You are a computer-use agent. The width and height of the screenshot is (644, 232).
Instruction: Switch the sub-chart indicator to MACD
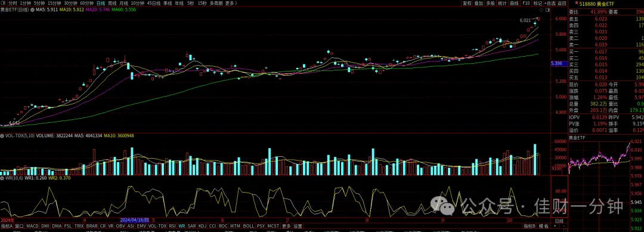[x=32, y=226]
